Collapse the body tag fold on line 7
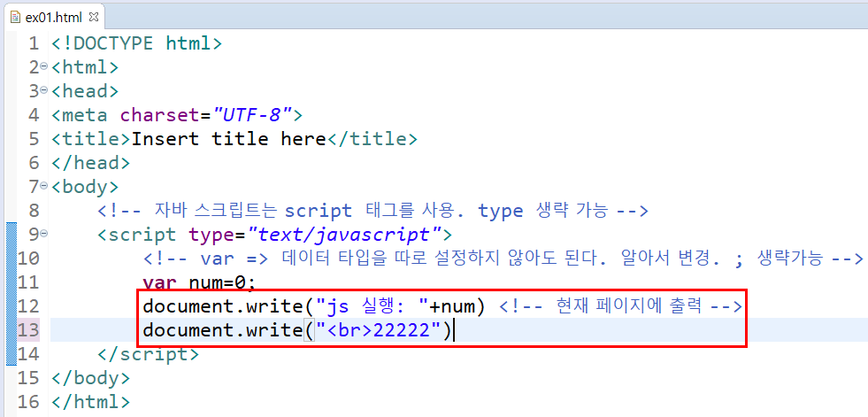868x417 pixels. coord(44,185)
